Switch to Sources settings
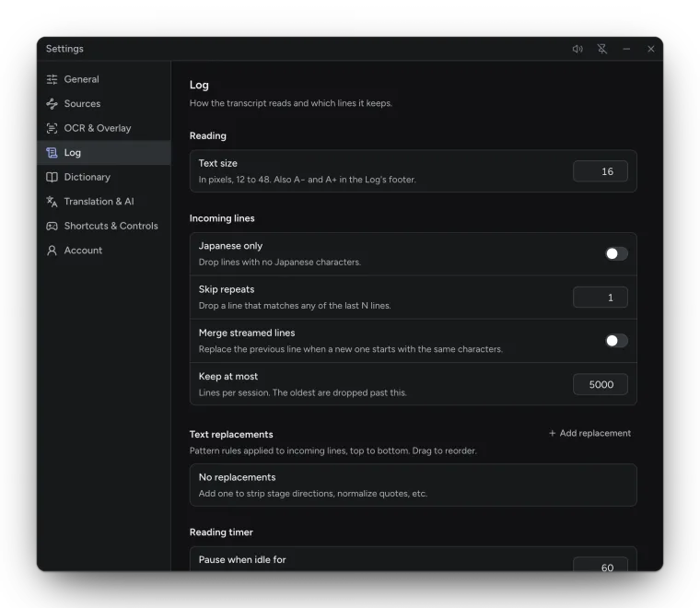This screenshot has width=700, height=608. tap(103, 103)
